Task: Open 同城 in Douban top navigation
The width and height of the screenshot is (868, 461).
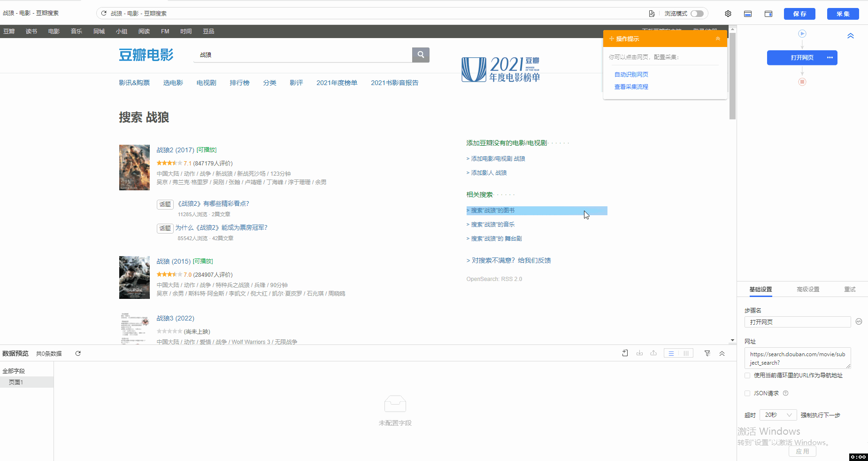Action: coord(99,31)
